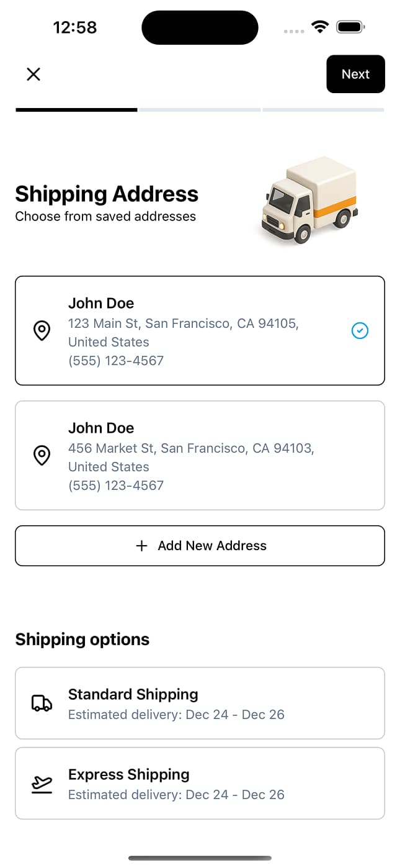Choose the Express Shipping option
Screen dimensions: 400x868
[x=200, y=784]
